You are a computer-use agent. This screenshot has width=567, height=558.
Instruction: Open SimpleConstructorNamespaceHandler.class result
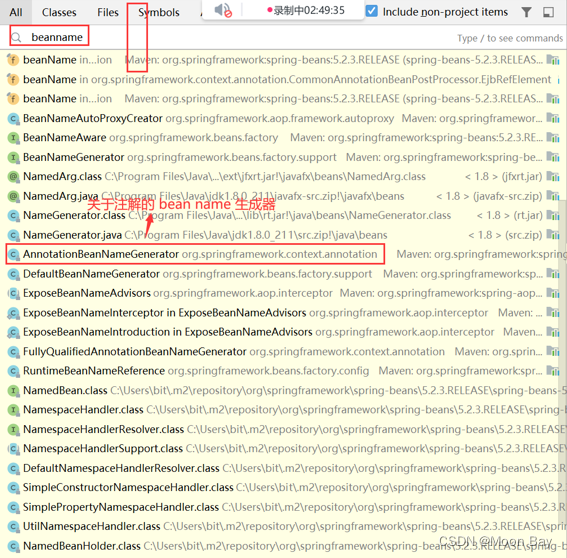[284, 487]
